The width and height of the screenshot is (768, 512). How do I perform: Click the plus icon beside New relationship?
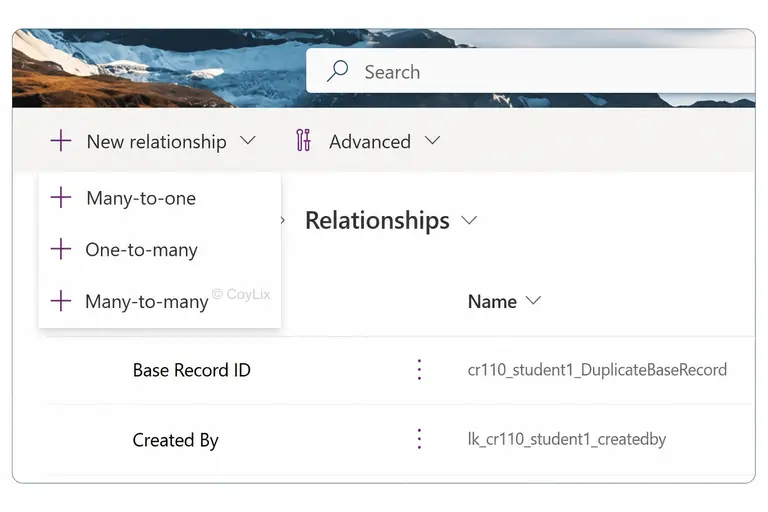(x=61, y=141)
